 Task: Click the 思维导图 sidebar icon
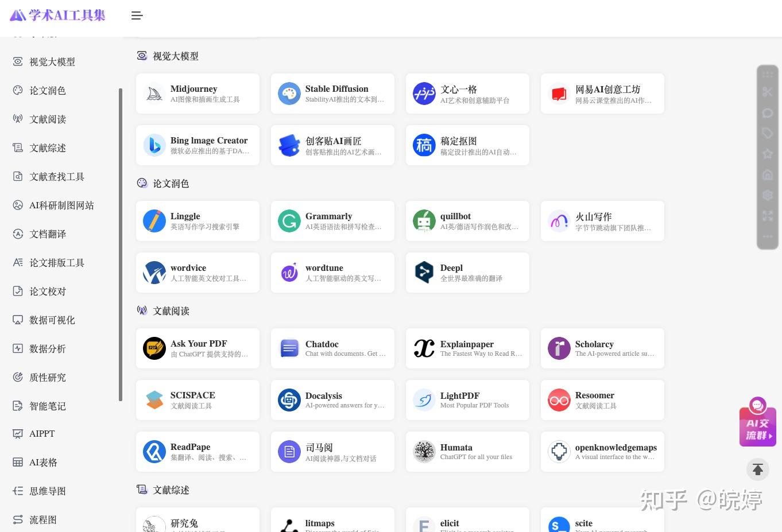(18, 491)
